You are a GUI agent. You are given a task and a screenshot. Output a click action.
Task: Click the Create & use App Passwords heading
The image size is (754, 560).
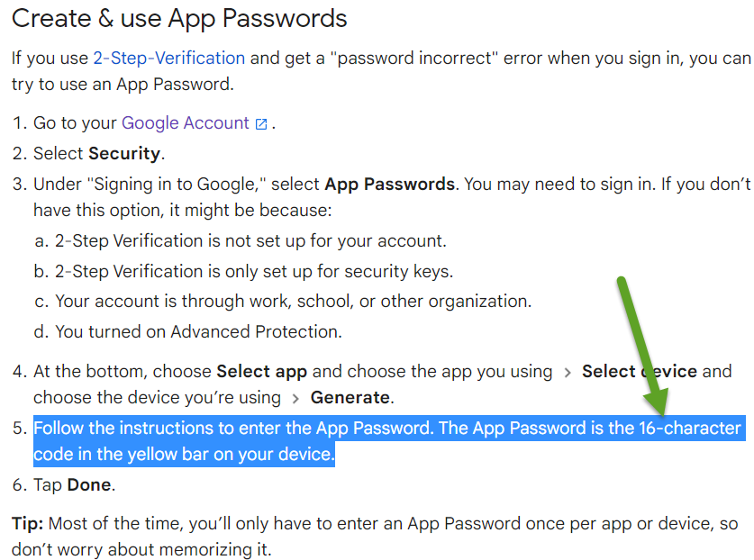pos(179,19)
